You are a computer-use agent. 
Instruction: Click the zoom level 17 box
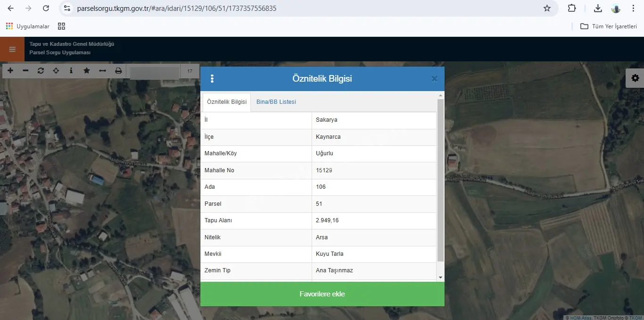190,71
